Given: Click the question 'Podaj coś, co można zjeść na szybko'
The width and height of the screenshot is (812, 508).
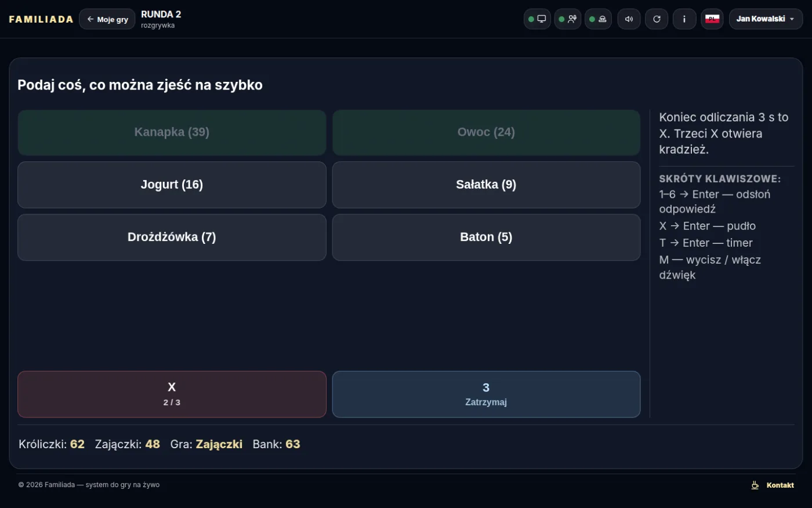Looking at the screenshot, I should (140, 85).
